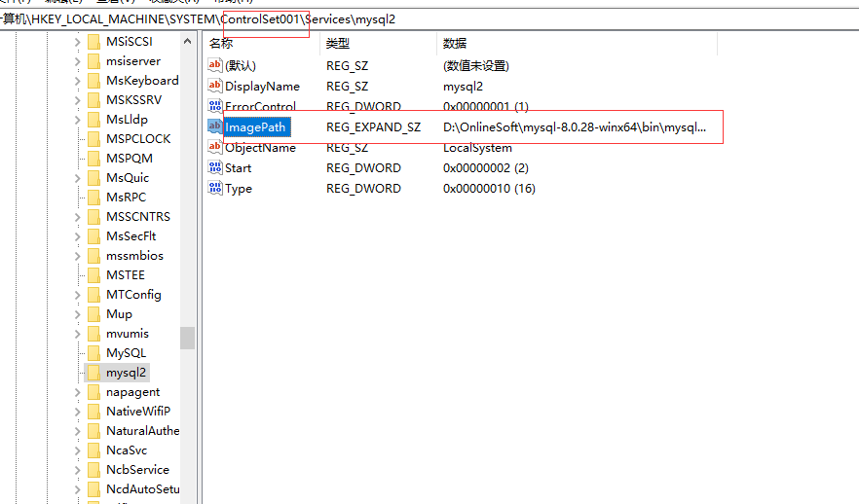This screenshot has height=504, width=859.
Task: Click the DisplayName string value icon
Action: click(x=214, y=86)
